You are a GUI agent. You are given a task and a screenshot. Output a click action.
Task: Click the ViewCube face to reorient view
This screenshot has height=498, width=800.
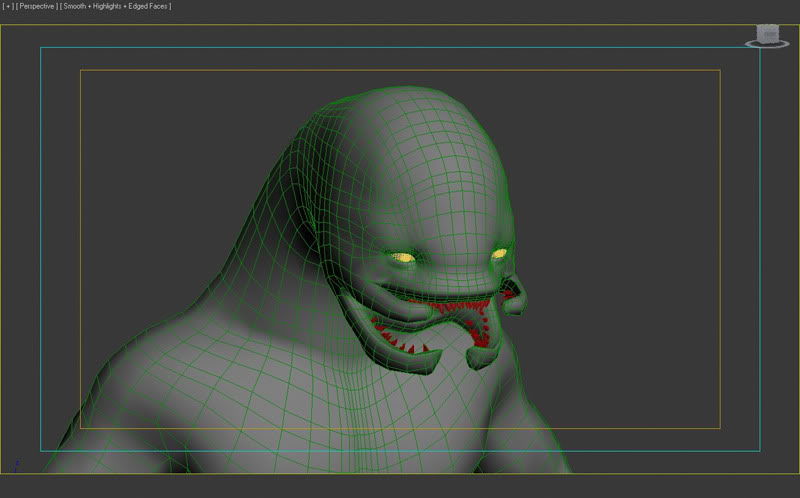point(768,34)
